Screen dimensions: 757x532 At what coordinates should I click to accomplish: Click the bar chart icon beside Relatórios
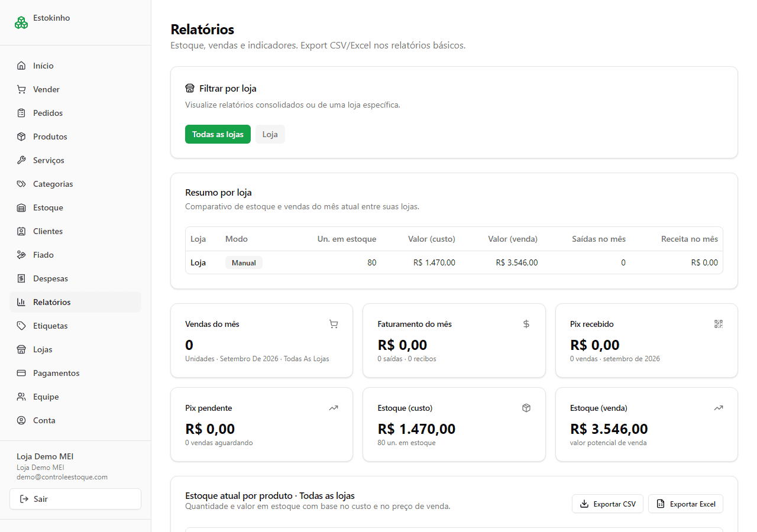(x=21, y=302)
